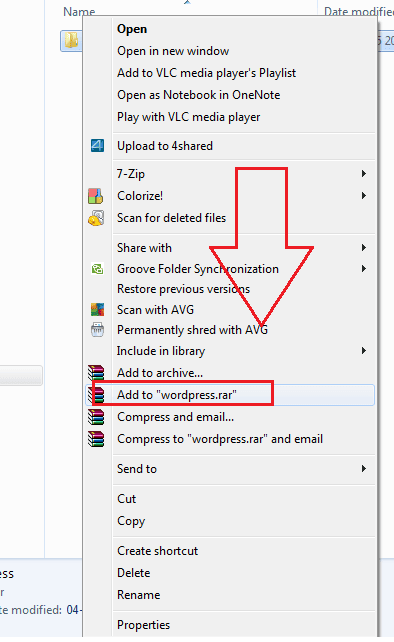Select Play with VLC media player

[188, 117]
